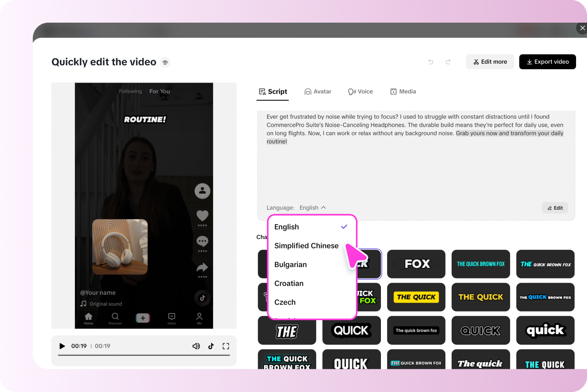Click the 'ROUTINE!' caption in the preview
The width and height of the screenshot is (587, 392).
coord(145,119)
